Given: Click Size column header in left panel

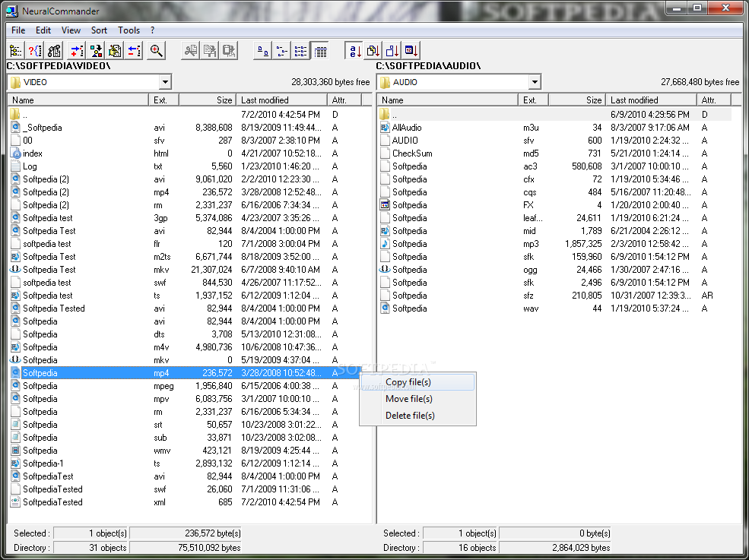Looking at the screenshot, I should tap(208, 100).
